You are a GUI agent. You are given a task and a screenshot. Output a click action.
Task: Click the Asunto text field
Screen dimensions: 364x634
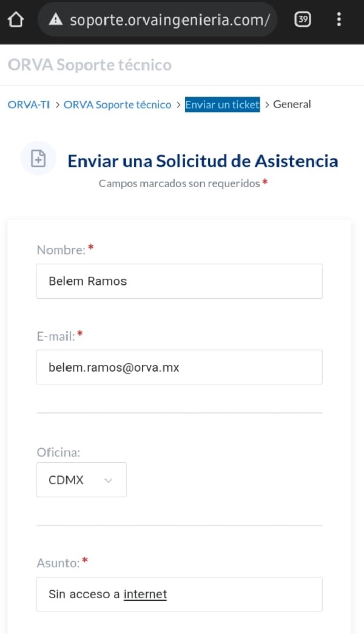click(179, 594)
